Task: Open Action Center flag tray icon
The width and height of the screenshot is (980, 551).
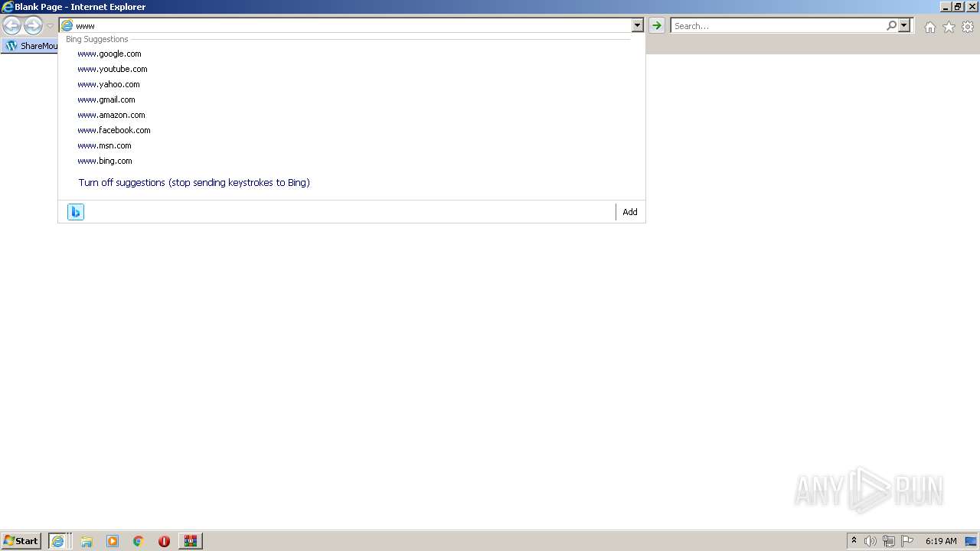Action: 907,541
